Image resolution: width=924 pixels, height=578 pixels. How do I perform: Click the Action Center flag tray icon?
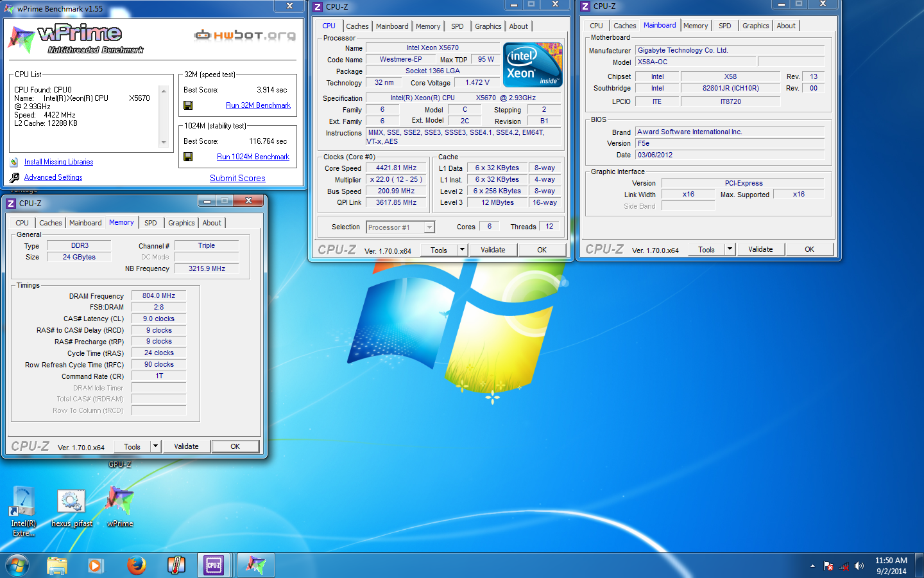(828, 566)
